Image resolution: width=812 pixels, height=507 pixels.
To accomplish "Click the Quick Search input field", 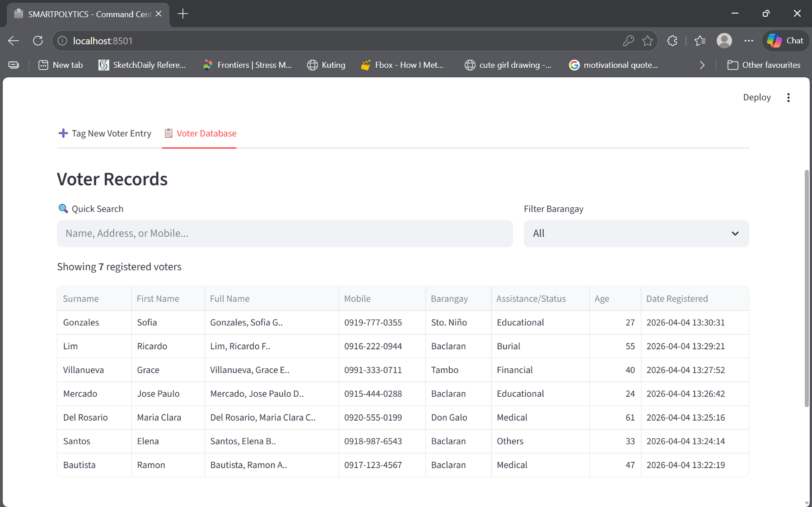I will 284,234.
